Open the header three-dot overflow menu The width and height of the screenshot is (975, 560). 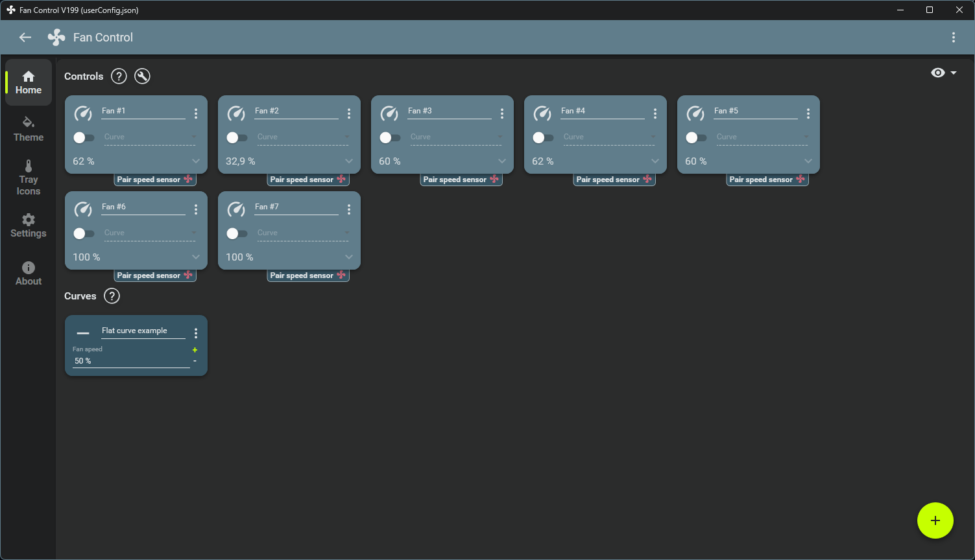click(954, 38)
